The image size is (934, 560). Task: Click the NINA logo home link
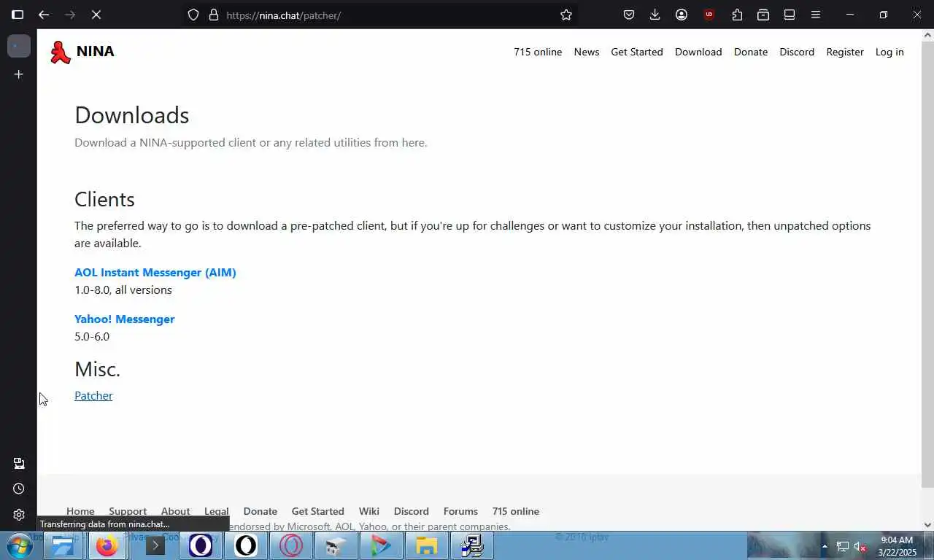pos(82,52)
